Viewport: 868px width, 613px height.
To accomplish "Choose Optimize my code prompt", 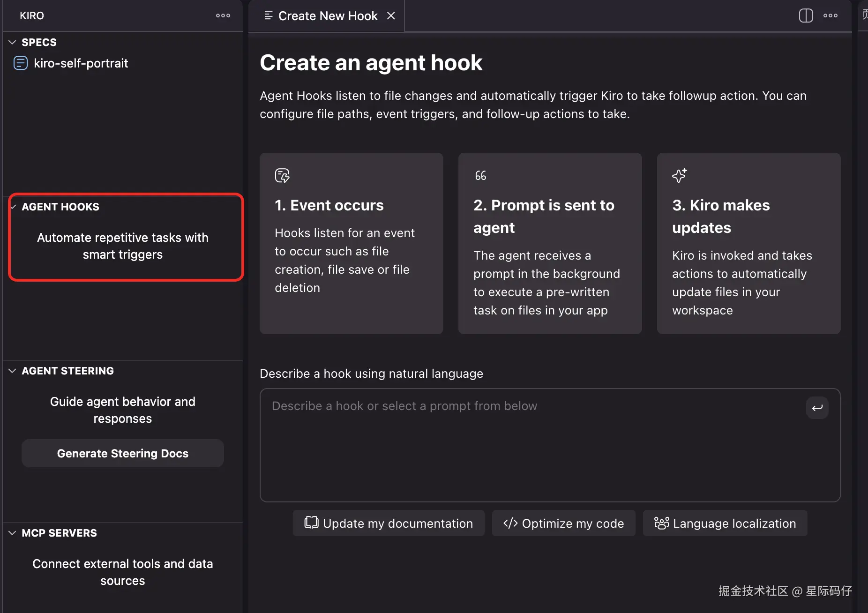I will (x=563, y=523).
